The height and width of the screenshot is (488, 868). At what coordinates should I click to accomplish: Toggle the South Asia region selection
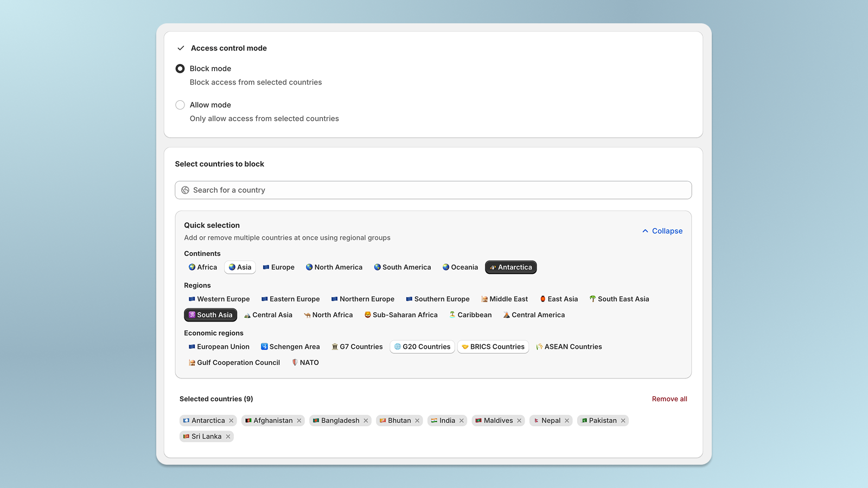pyautogui.click(x=210, y=314)
